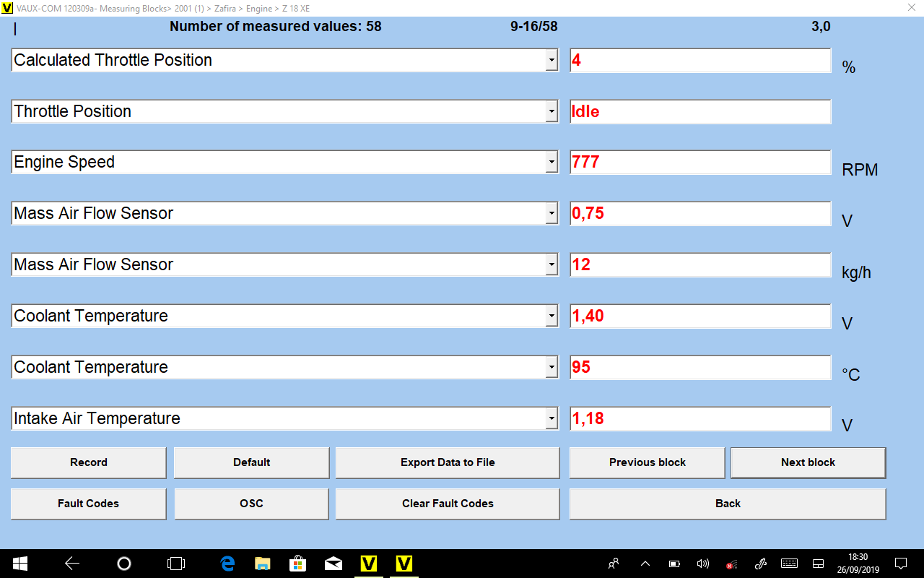Click the RPM unit label
Screen dimensions: 924x578
click(860, 171)
